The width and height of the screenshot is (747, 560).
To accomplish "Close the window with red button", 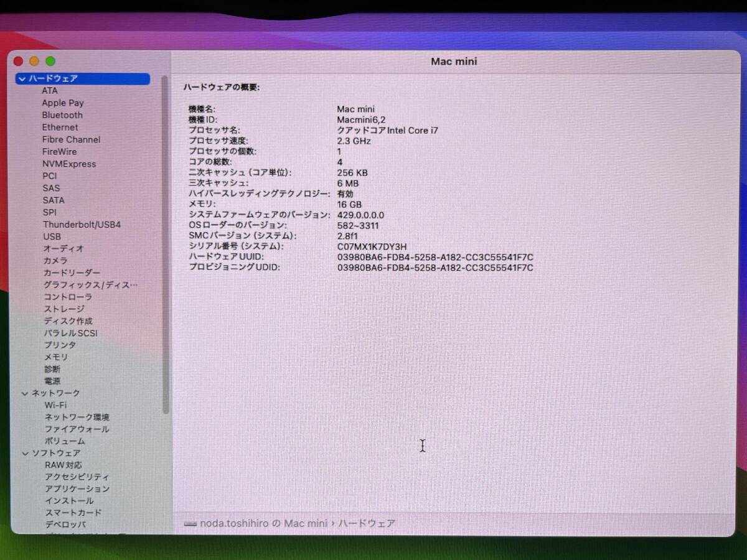I will [18, 62].
